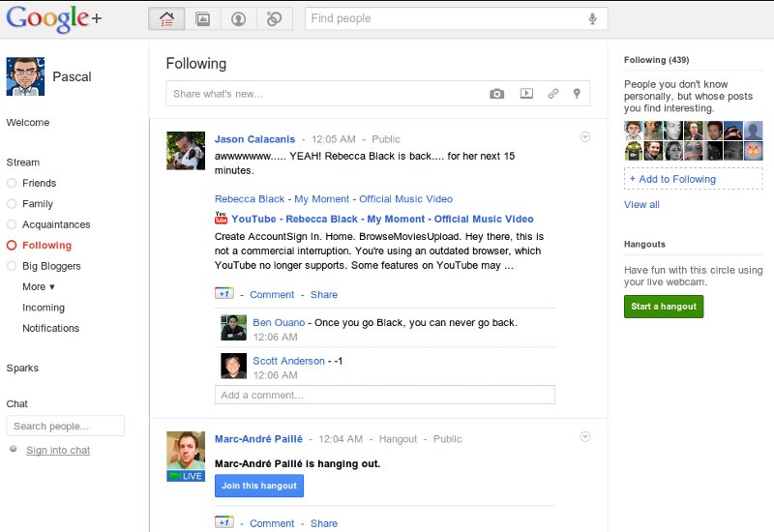Open Rebecca Black - My Moment link
774x532 pixels.
click(x=334, y=199)
